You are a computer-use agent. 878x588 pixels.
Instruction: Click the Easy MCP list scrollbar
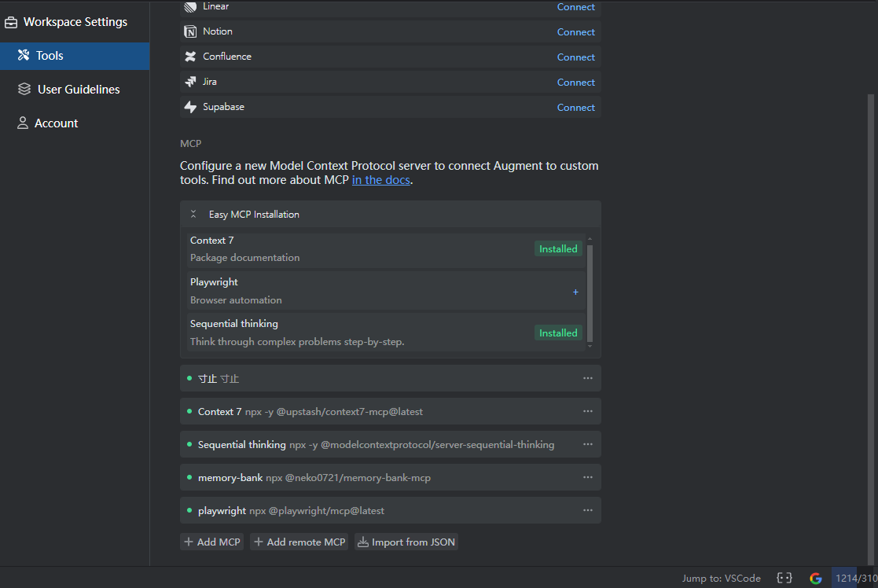pyautogui.click(x=590, y=293)
